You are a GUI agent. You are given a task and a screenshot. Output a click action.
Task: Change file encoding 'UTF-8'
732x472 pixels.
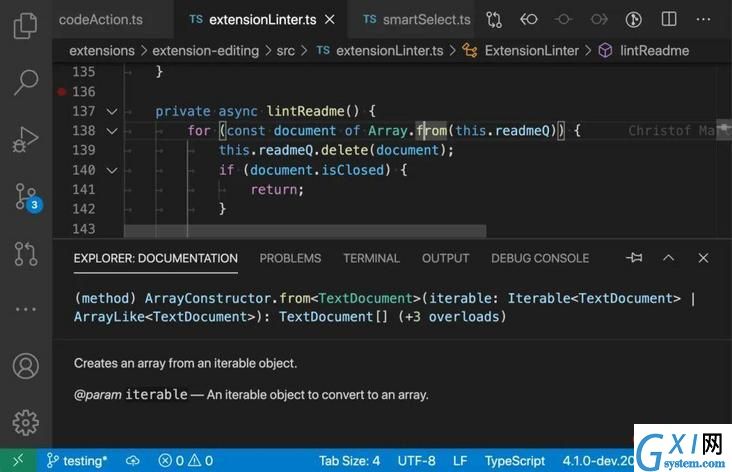coord(416,461)
